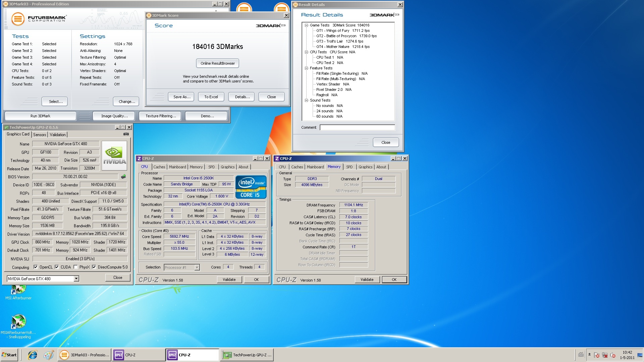Open MSIAfterburnerVolt shortcut on desktop
The height and width of the screenshot is (362, 644).
point(18,322)
